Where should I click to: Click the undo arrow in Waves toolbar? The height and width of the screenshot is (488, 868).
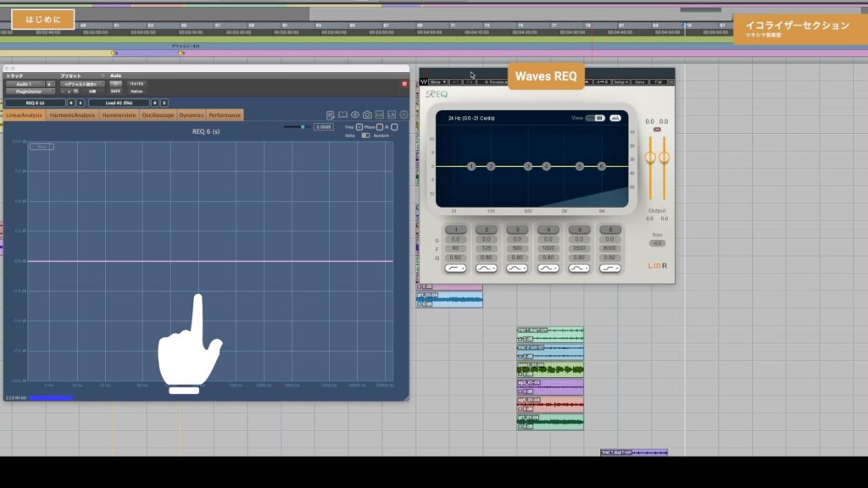point(455,82)
